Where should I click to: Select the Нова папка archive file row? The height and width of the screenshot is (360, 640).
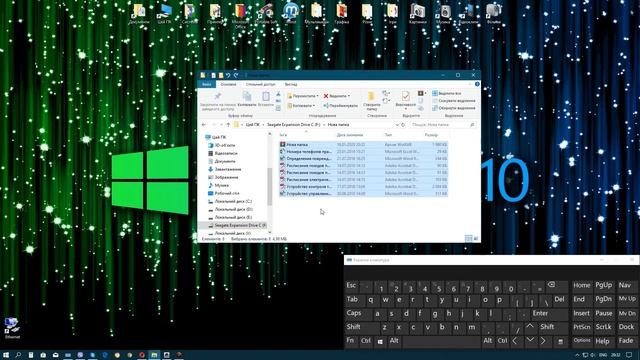pos(363,144)
